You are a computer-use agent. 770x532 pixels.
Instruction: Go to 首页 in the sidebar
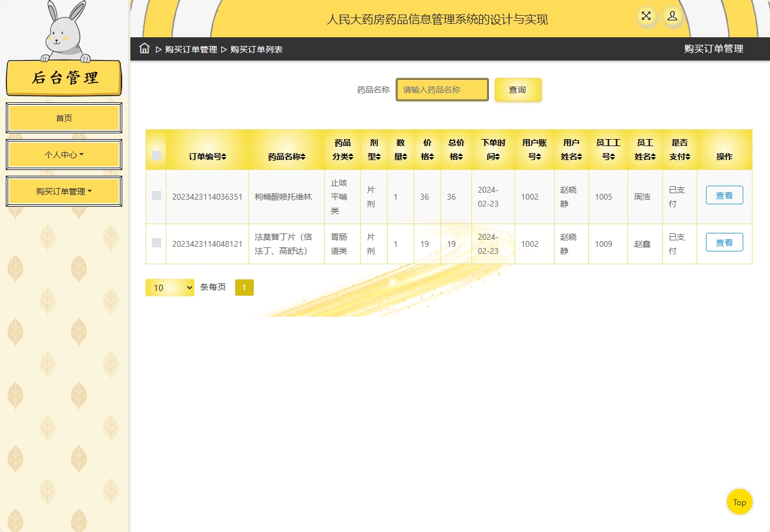click(x=64, y=118)
